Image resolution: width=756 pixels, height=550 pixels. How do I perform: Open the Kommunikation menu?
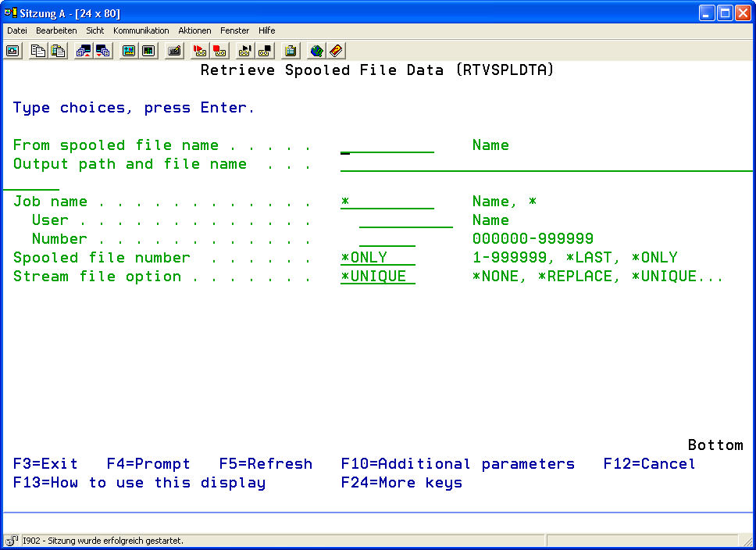click(x=141, y=30)
